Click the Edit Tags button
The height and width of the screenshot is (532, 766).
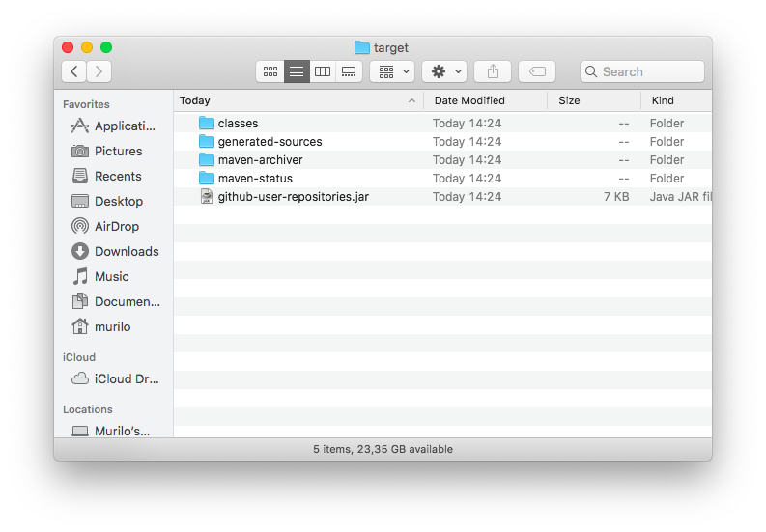(537, 71)
